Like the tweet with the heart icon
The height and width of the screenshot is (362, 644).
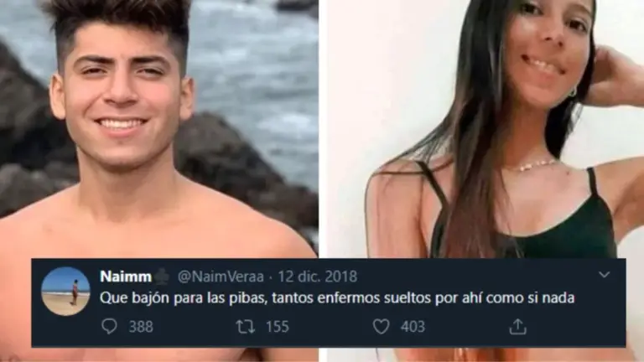coord(382,327)
